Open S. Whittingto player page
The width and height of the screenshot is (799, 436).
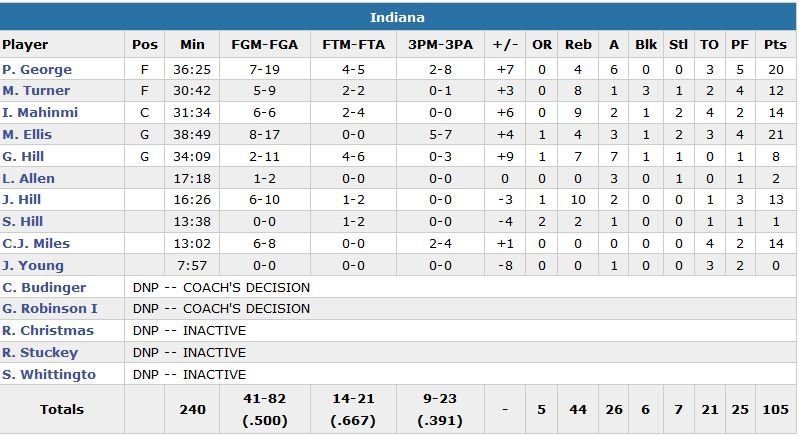pyautogui.click(x=50, y=375)
